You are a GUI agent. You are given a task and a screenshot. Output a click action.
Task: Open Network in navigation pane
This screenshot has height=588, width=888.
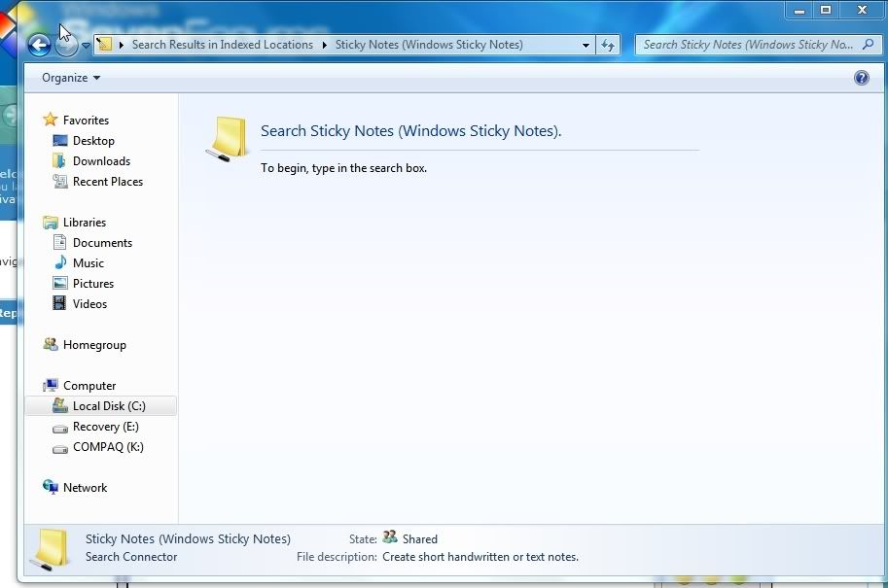[85, 487]
